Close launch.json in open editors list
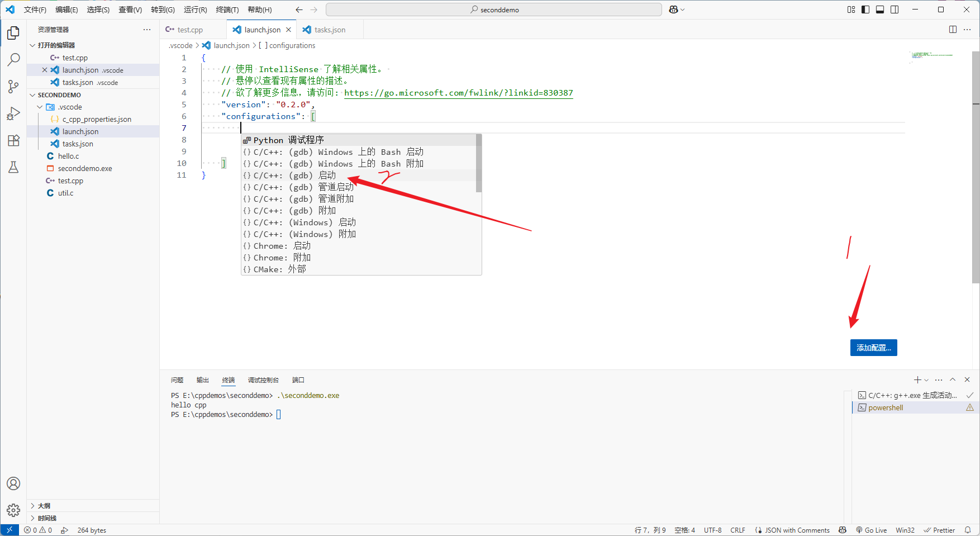The height and width of the screenshot is (536, 980). click(x=45, y=70)
